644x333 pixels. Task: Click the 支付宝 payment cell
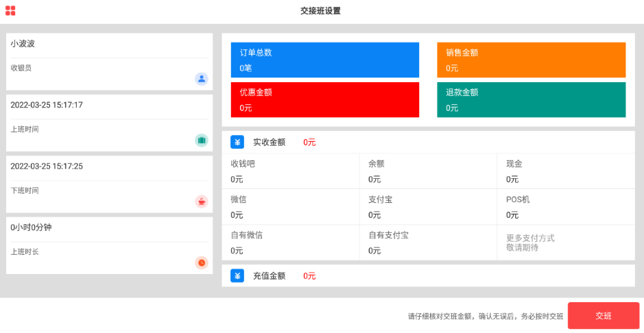[428, 207]
